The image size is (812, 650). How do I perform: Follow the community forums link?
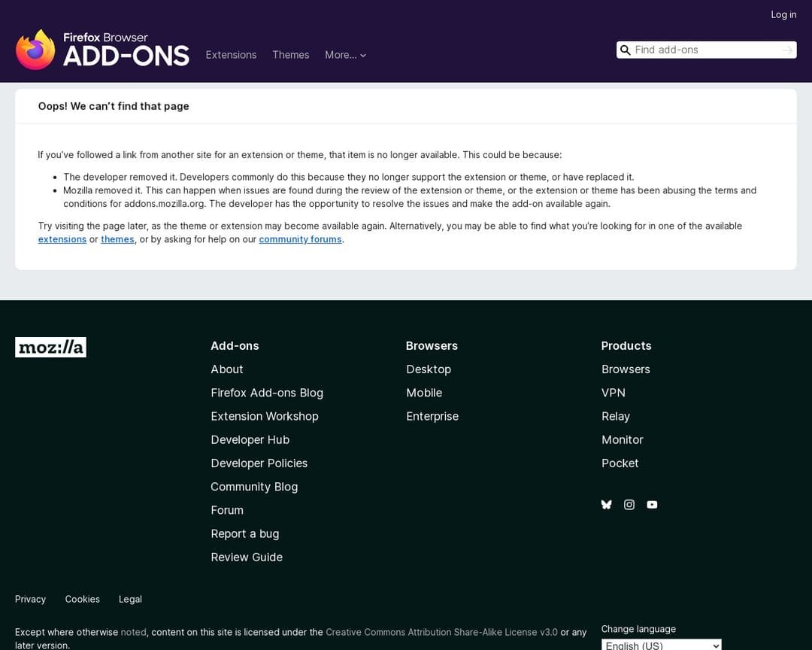click(x=300, y=239)
